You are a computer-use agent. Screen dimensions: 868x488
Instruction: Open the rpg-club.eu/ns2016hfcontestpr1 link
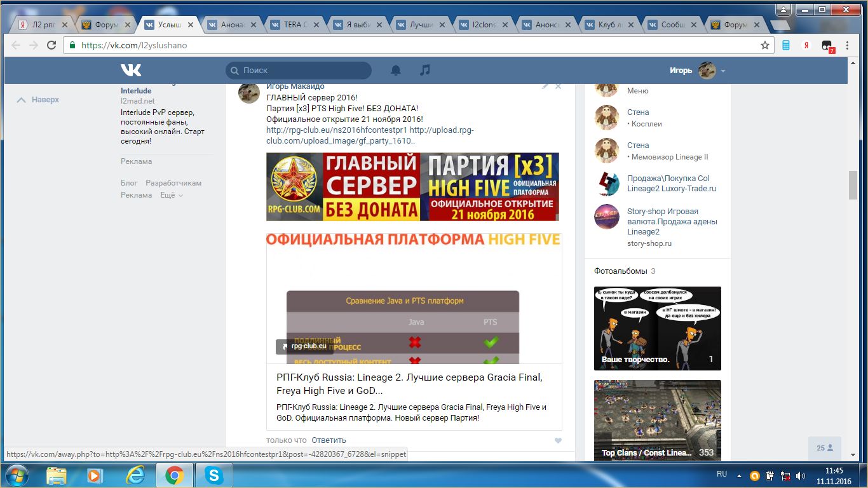pyautogui.click(x=337, y=130)
